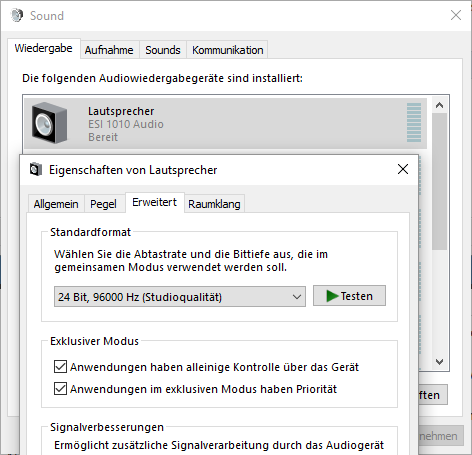
Task: Click the Lautsprecher speaker device icon
Action: click(49, 123)
